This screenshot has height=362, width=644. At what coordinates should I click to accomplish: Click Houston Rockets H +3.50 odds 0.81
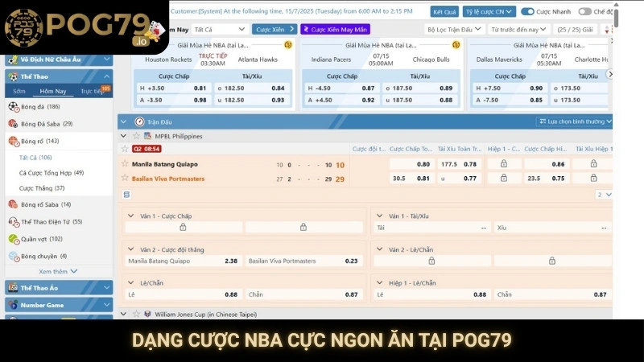[x=173, y=88]
